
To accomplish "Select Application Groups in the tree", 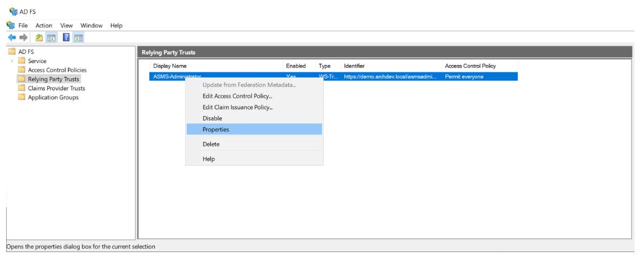I will [53, 97].
